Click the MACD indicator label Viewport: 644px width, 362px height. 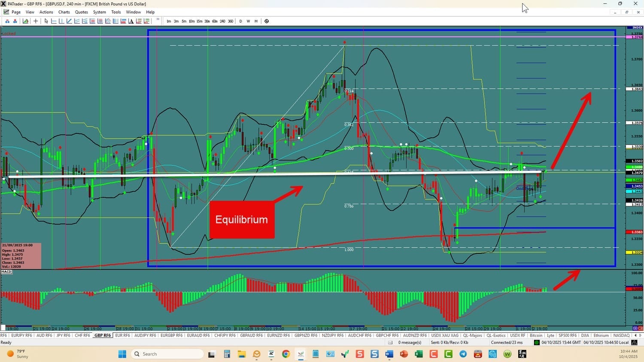(x=6, y=271)
